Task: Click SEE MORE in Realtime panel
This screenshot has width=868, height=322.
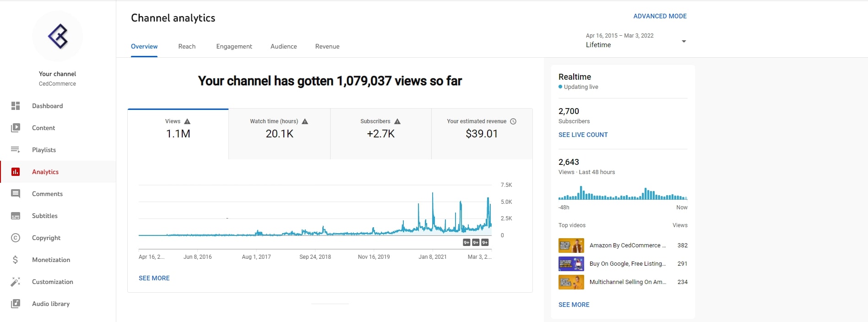Action: (x=574, y=305)
